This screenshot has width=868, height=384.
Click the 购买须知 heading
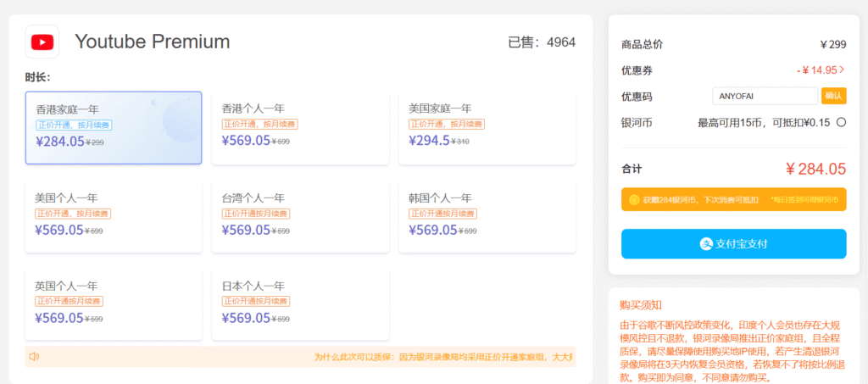coord(641,305)
